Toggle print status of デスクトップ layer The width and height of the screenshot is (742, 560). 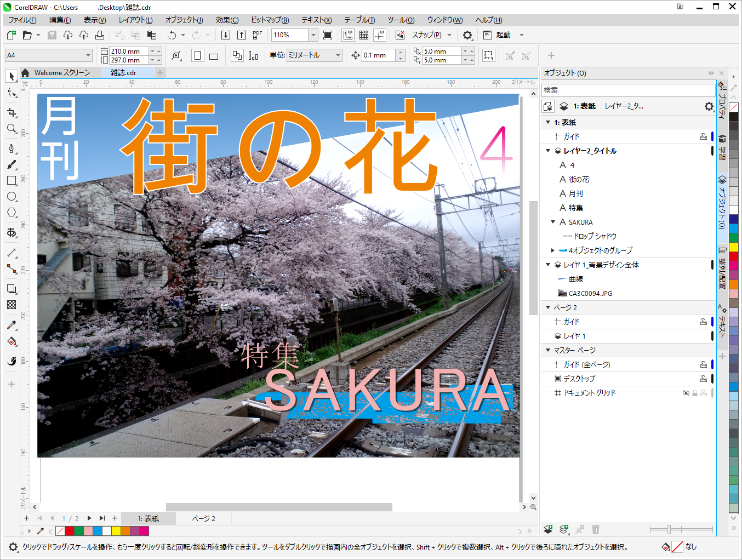704,379
